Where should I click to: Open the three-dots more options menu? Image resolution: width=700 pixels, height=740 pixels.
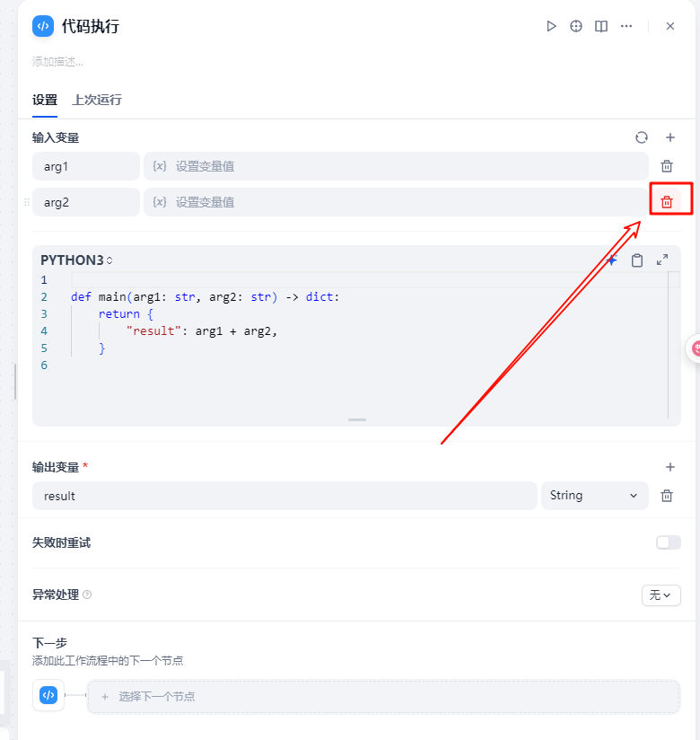pyautogui.click(x=626, y=26)
